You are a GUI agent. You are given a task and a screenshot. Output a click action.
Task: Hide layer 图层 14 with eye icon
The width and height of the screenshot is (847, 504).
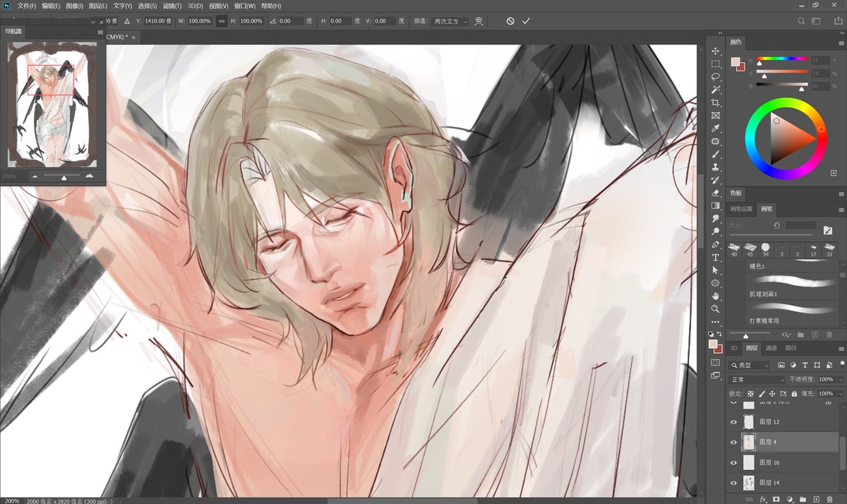click(x=733, y=483)
